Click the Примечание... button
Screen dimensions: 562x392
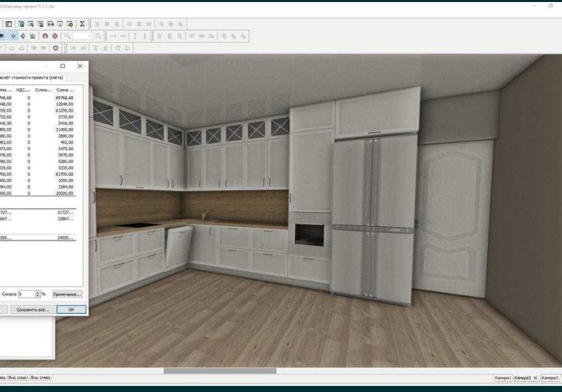click(67, 294)
